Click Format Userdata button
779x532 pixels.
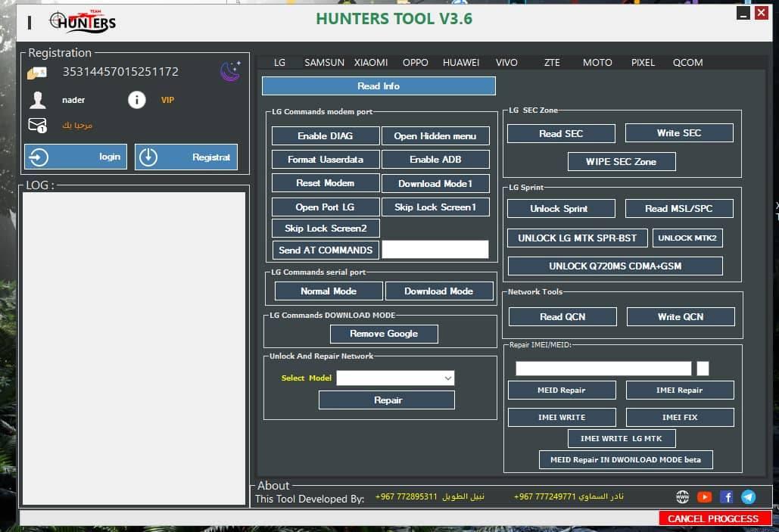click(326, 160)
